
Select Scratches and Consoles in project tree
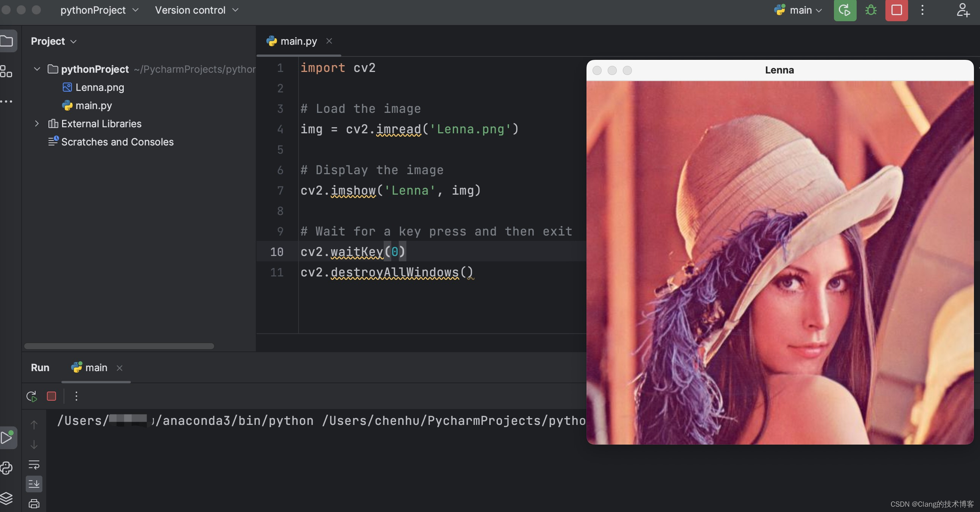(x=111, y=142)
